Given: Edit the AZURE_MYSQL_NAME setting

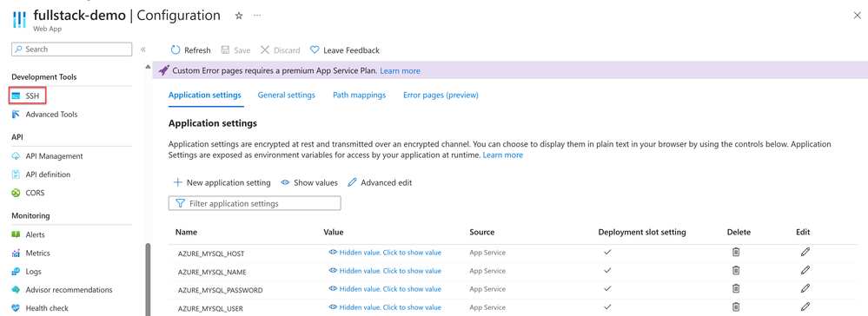Looking at the screenshot, I should point(805,271).
